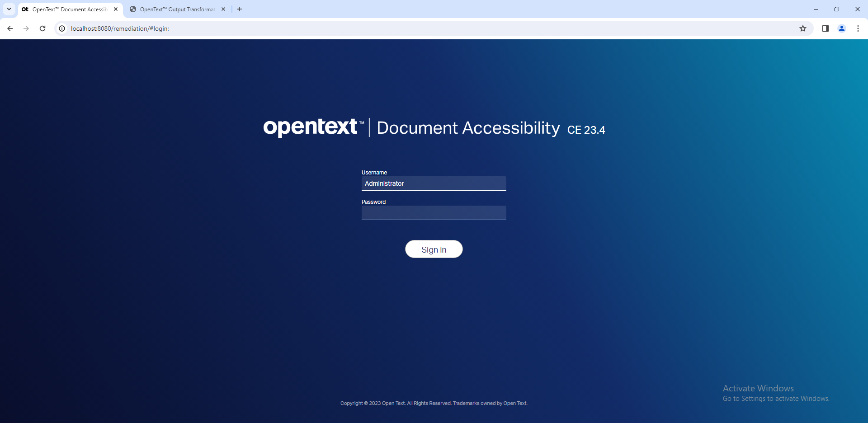Click the OpenText favicon on the active tab
The width and height of the screenshot is (868, 423).
(25, 9)
